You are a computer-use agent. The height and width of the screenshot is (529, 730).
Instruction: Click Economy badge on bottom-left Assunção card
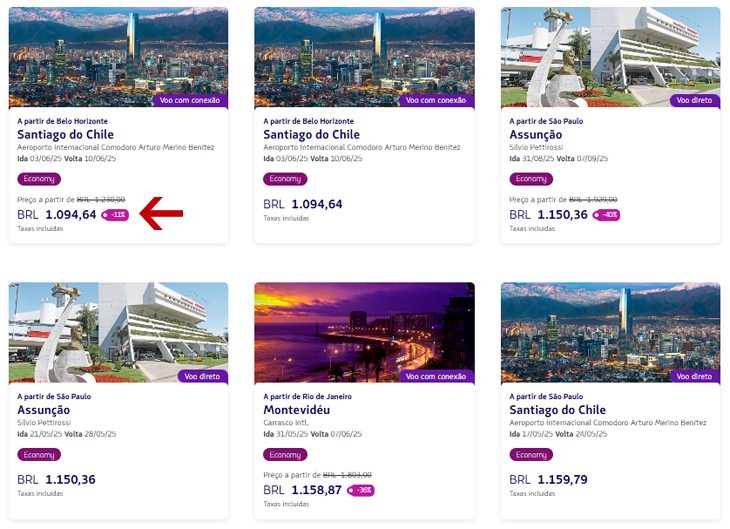(39, 454)
